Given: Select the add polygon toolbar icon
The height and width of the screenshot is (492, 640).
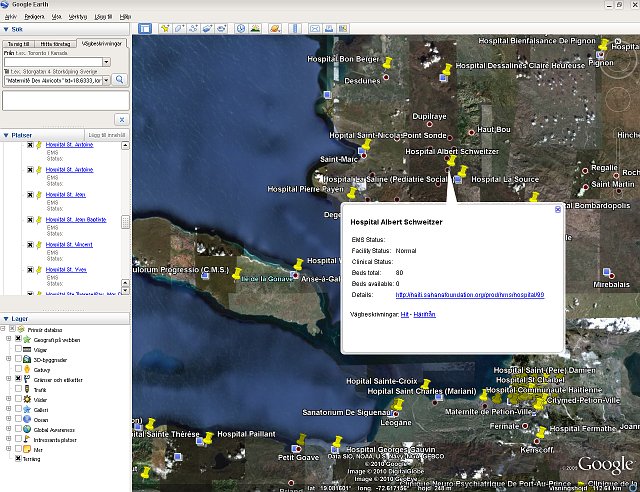Looking at the screenshot, I should (180, 29).
